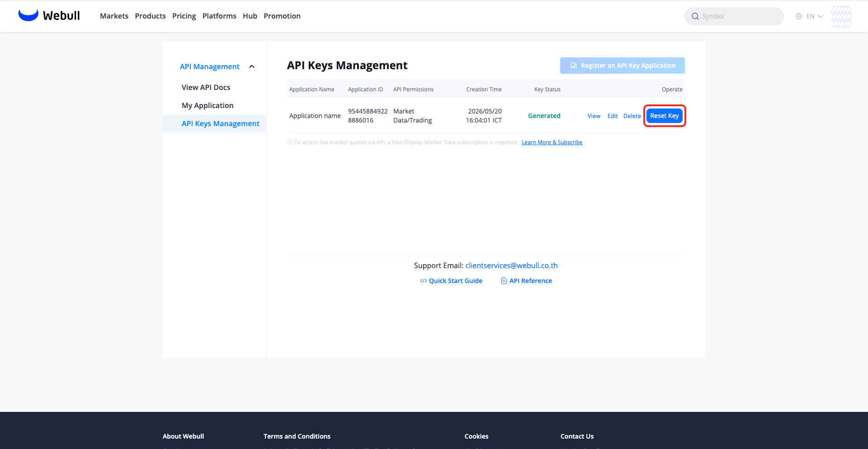868x449 pixels.
Task: Open the Hub menu
Action: point(250,16)
